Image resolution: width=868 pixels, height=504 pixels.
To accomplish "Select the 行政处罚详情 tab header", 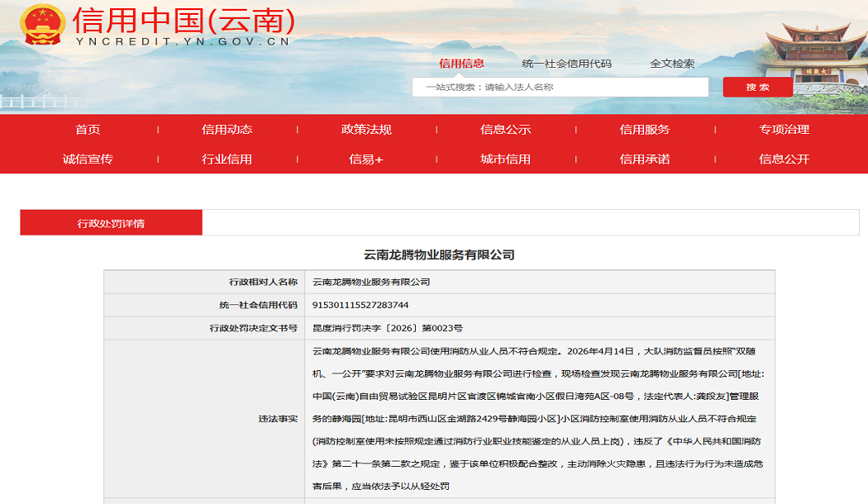I will tap(112, 223).
